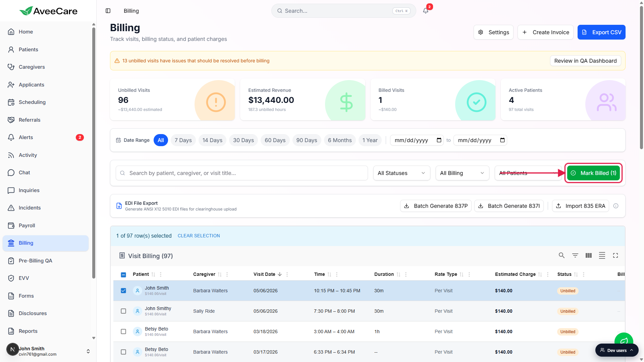The image size is (644, 362).
Task: Open Alerts in the sidebar
Action: pos(46,137)
